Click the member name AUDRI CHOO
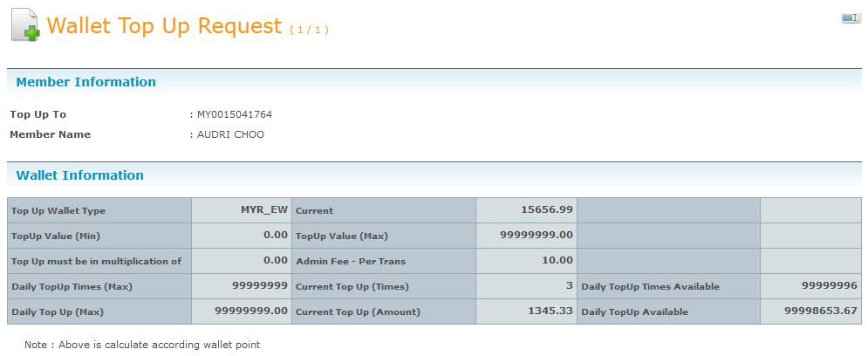The image size is (868, 356). [x=230, y=134]
